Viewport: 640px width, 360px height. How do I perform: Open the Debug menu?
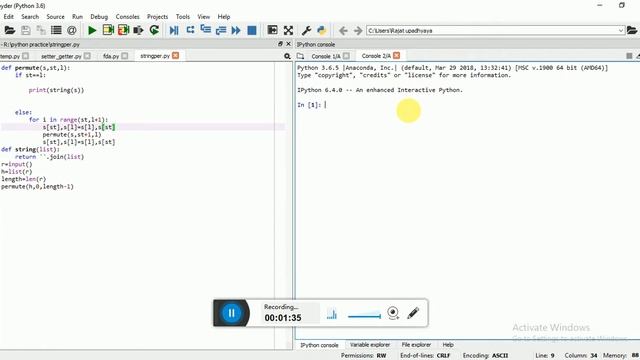99,17
